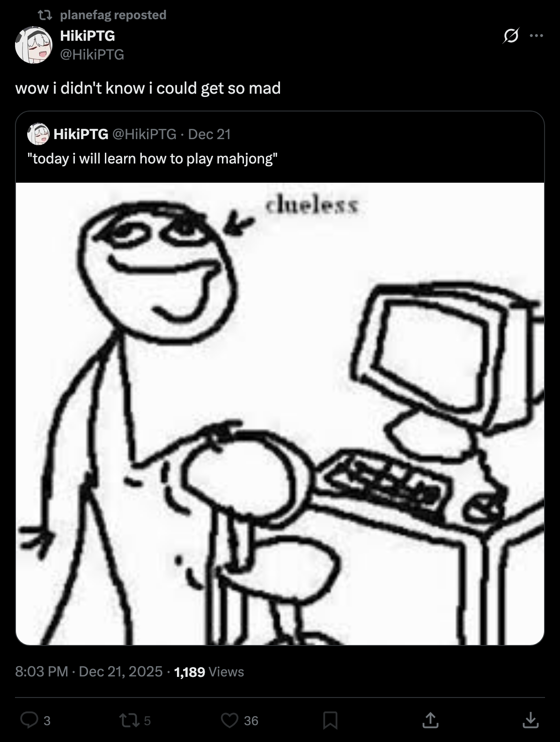Click the 8:03 PM Dec 21, 2025 timestamp

coord(89,672)
